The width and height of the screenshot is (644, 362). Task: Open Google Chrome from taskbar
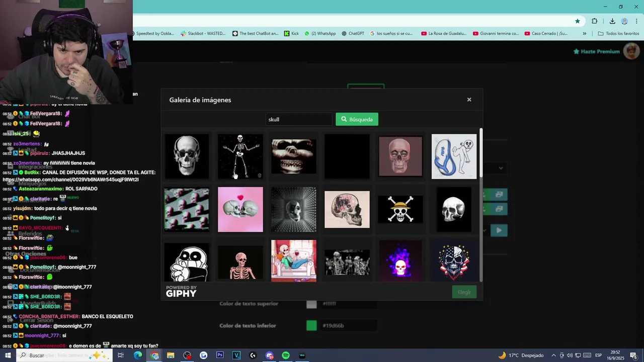154,355
